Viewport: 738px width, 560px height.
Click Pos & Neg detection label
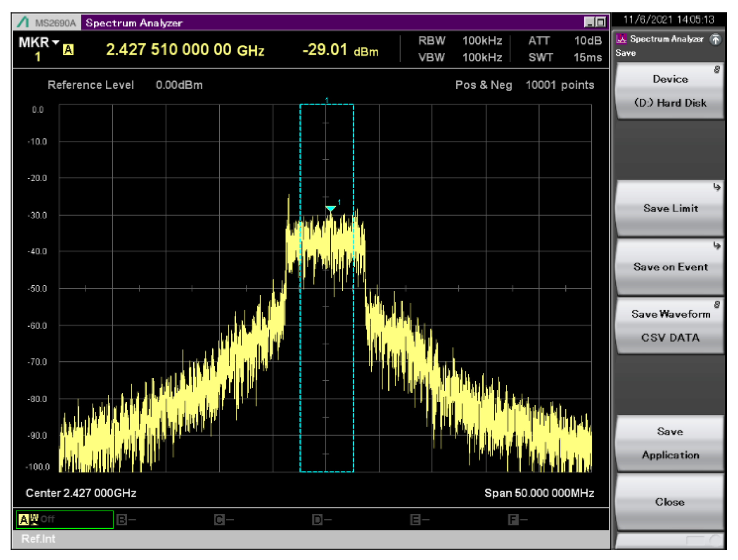484,85
